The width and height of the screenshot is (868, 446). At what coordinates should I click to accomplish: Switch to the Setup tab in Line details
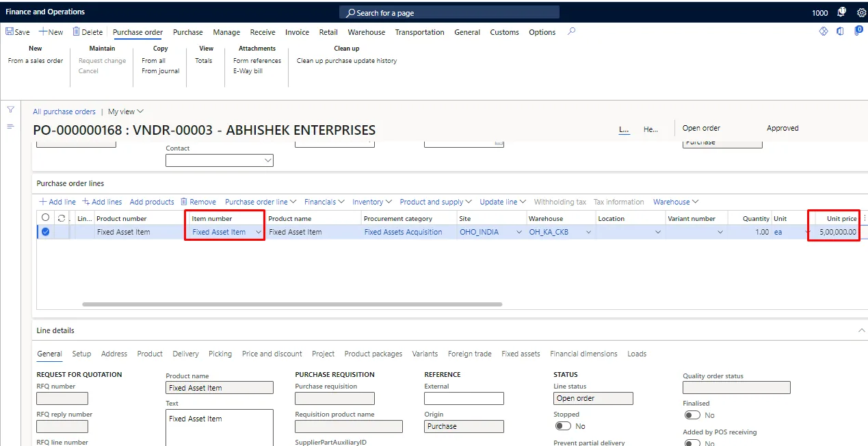tap(81, 354)
